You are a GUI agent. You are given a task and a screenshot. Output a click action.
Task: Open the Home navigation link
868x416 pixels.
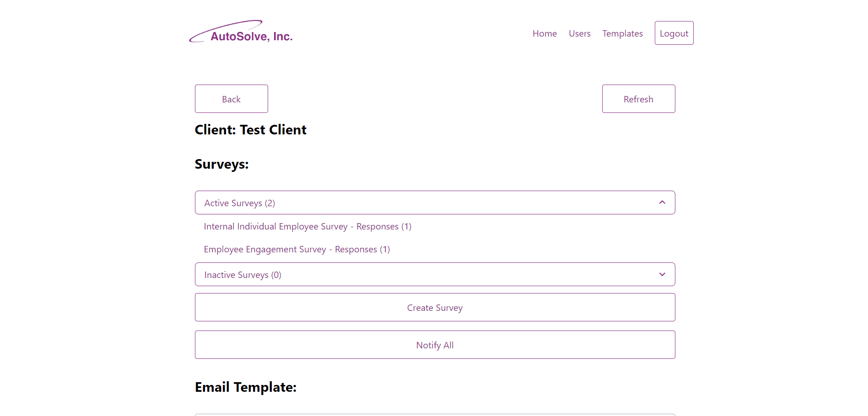pos(545,33)
